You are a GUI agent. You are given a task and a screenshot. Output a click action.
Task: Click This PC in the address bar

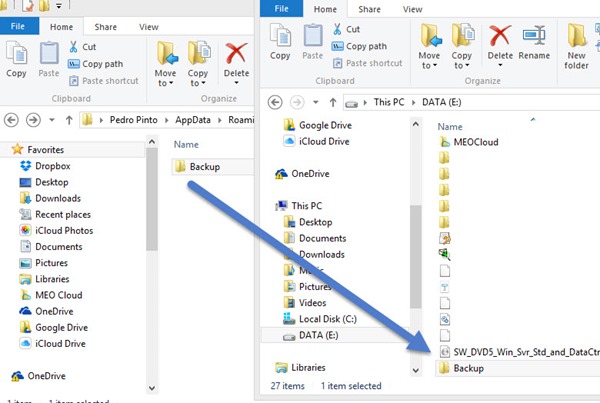tap(389, 103)
